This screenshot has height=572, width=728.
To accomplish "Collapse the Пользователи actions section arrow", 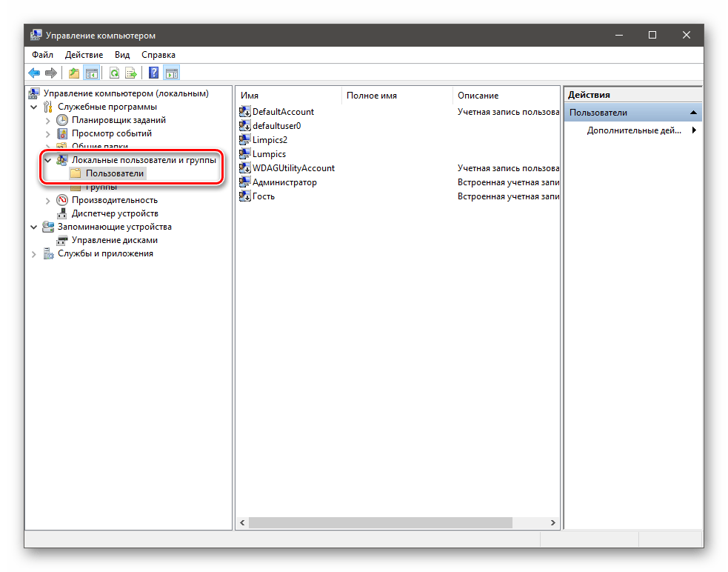I will tap(693, 113).
